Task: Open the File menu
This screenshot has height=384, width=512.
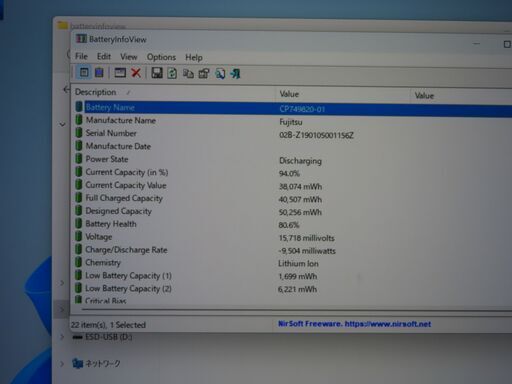Action: click(81, 56)
